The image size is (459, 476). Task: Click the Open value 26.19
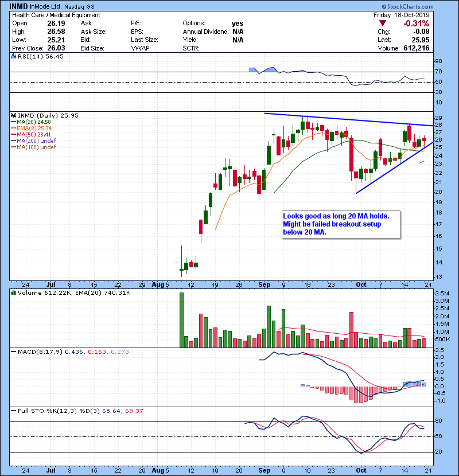(56, 24)
